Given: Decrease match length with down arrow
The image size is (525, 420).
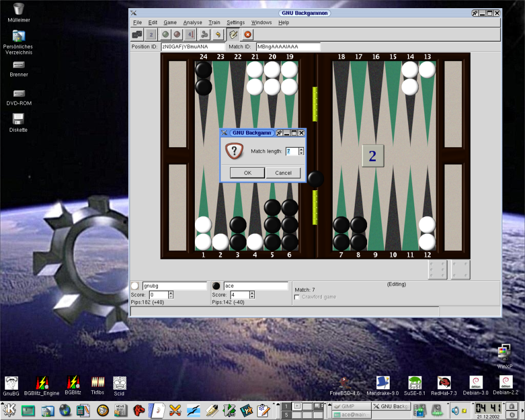Looking at the screenshot, I should tap(301, 153).
